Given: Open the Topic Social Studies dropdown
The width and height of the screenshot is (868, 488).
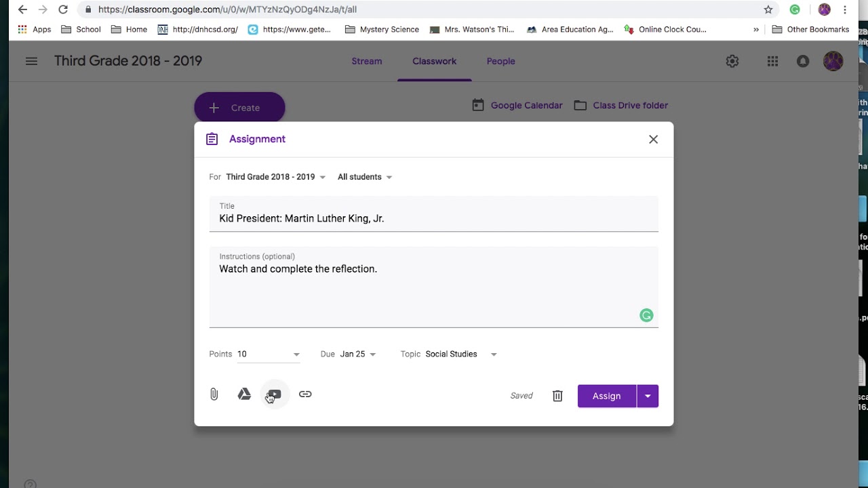Looking at the screenshot, I should coord(461,354).
